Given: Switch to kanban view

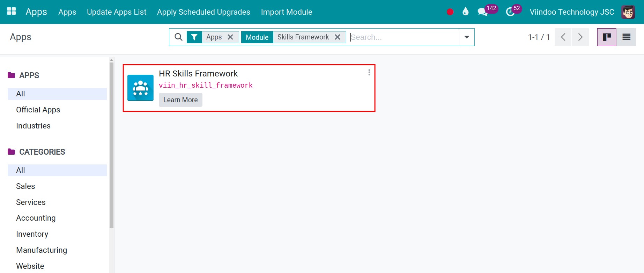Looking at the screenshot, I should (607, 37).
